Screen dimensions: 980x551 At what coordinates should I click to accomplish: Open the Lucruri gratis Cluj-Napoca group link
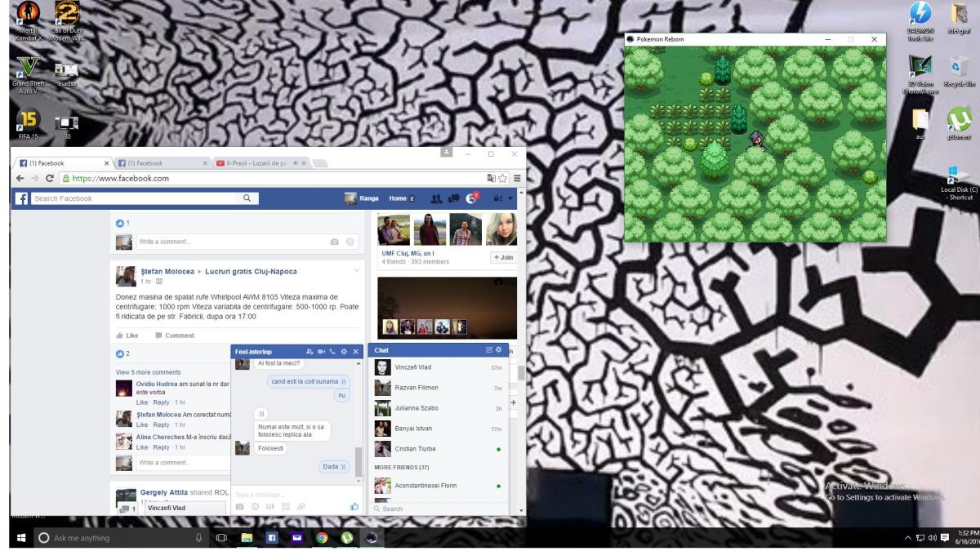pos(251,271)
